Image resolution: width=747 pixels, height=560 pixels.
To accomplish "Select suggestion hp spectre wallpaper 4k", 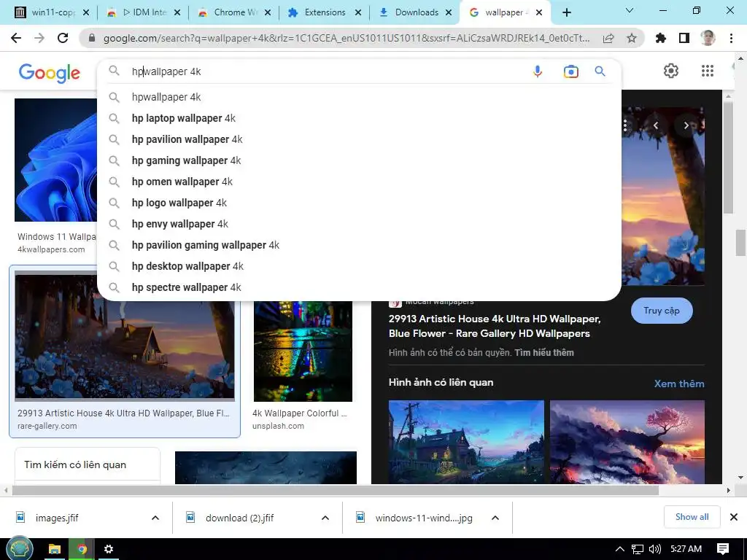I will (359, 287).
